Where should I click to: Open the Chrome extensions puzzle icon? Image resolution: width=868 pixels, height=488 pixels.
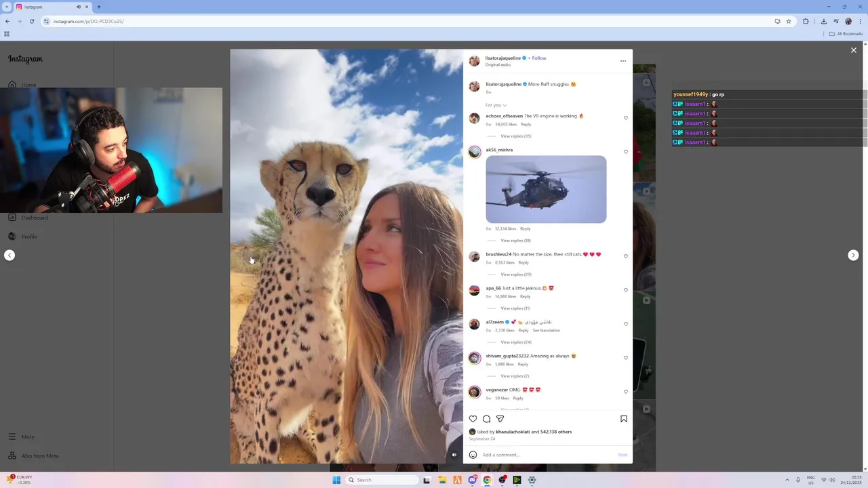tap(806, 21)
